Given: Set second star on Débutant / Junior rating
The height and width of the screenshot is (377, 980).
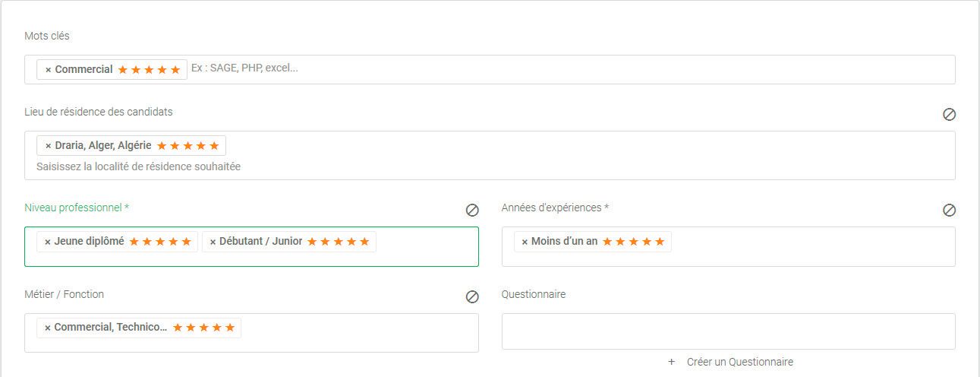Looking at the screenshot, I should pos(324,242).
